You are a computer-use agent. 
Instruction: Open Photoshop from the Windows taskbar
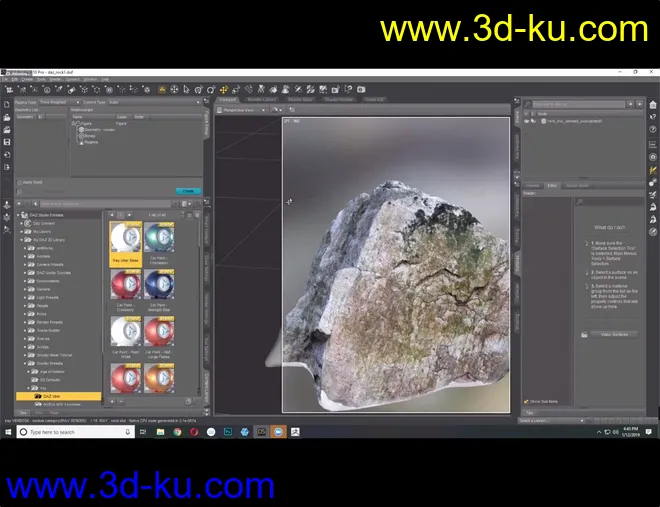(x=228, y=432)
